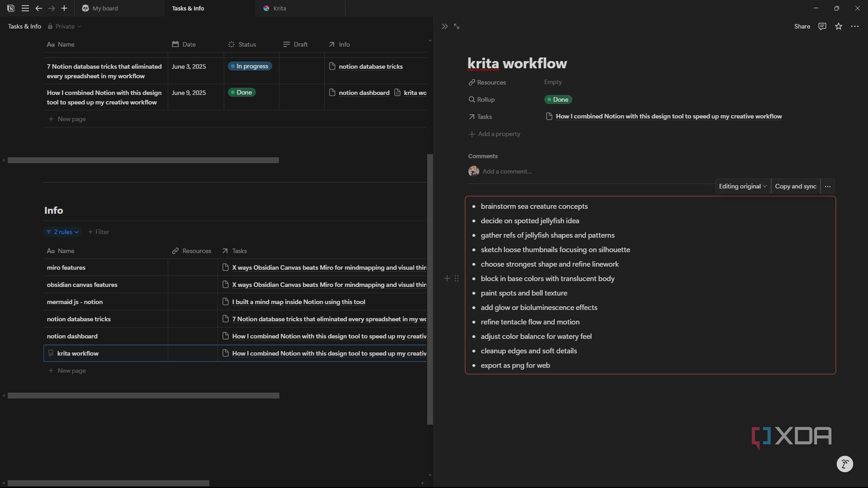Viewport: 868px width, 488px height.
Task: Open the more options button beside Copy and sync
Action: point(828,186)
